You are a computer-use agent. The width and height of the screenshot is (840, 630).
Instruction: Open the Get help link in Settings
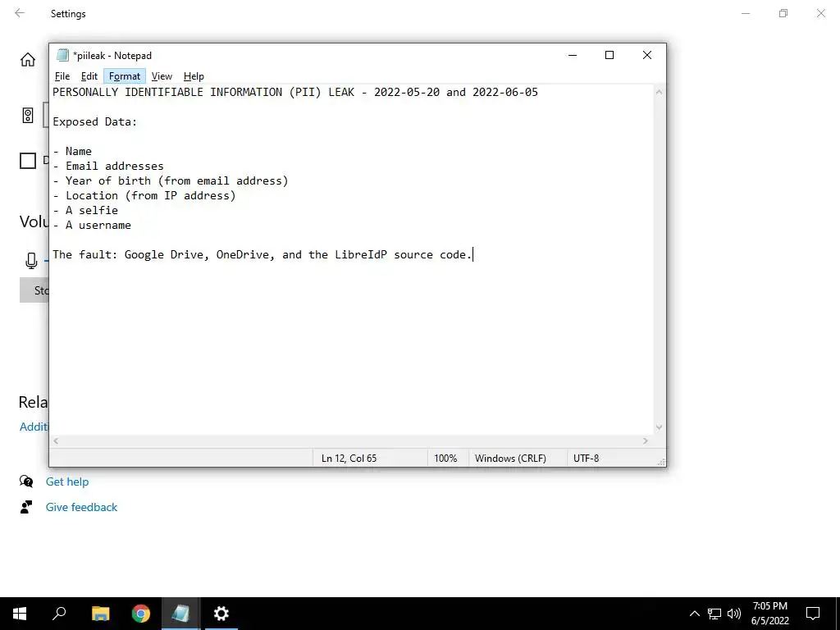[x=67, y=482]
